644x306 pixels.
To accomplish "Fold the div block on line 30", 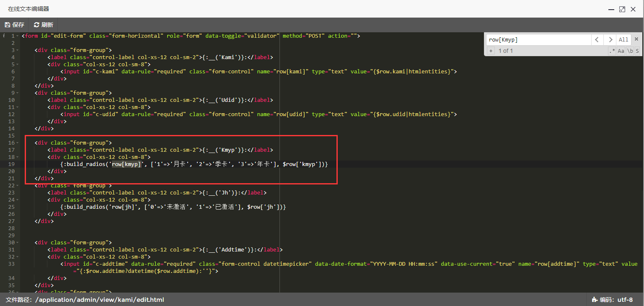I will click(x=17, y=243).
